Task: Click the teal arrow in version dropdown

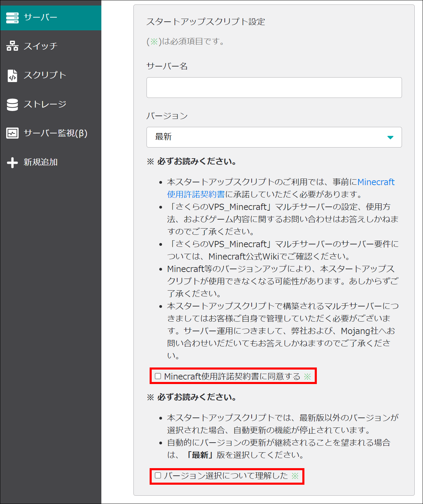Action: (390, 138)
